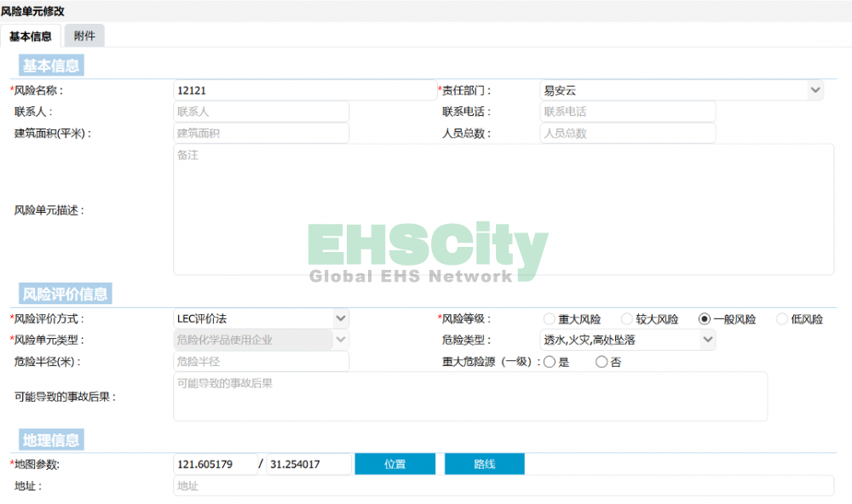Click the 危险半径 input field
This screenshot has height=504, width=852.
[261, 362]
